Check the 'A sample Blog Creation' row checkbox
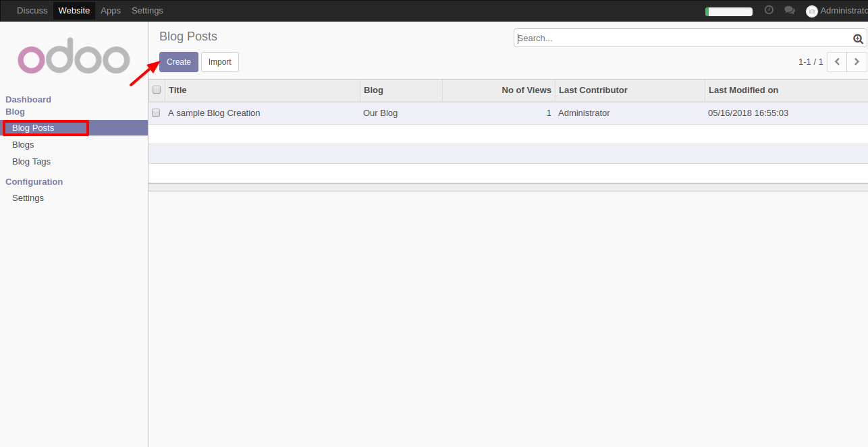This screenshot has height=447, width=868. 156,113
